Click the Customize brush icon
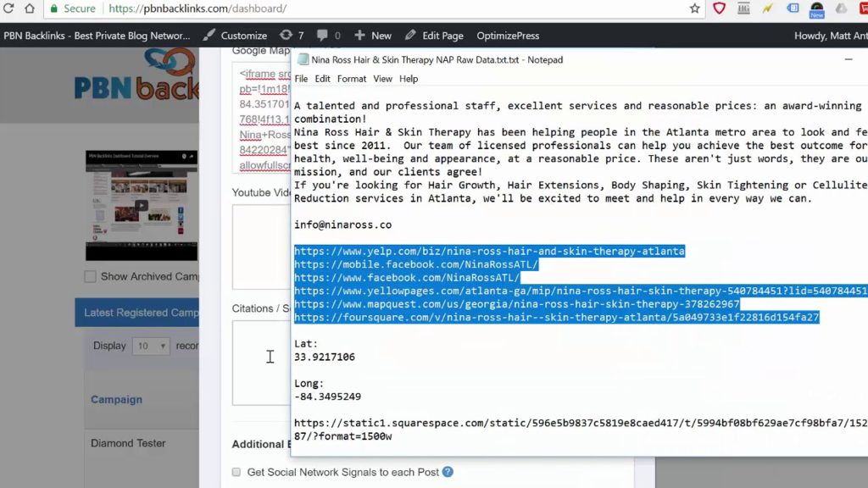 [x=209, y=36]
